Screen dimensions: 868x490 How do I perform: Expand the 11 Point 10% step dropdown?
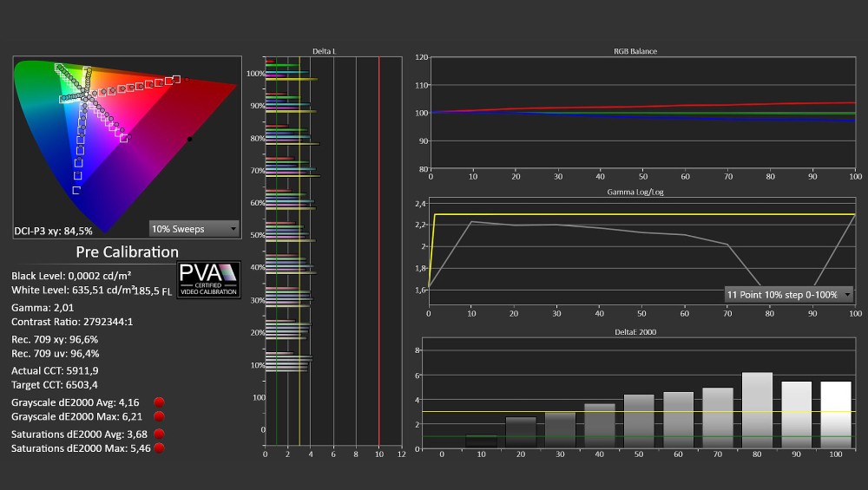pyautogui.click(x=788, y=295)
